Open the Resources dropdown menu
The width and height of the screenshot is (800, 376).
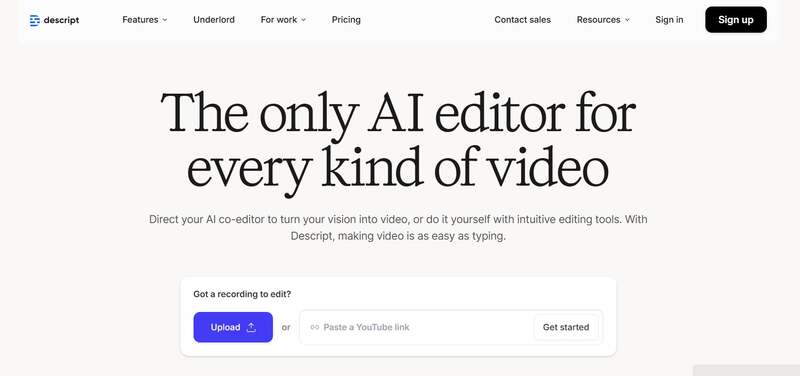[603, 20]
